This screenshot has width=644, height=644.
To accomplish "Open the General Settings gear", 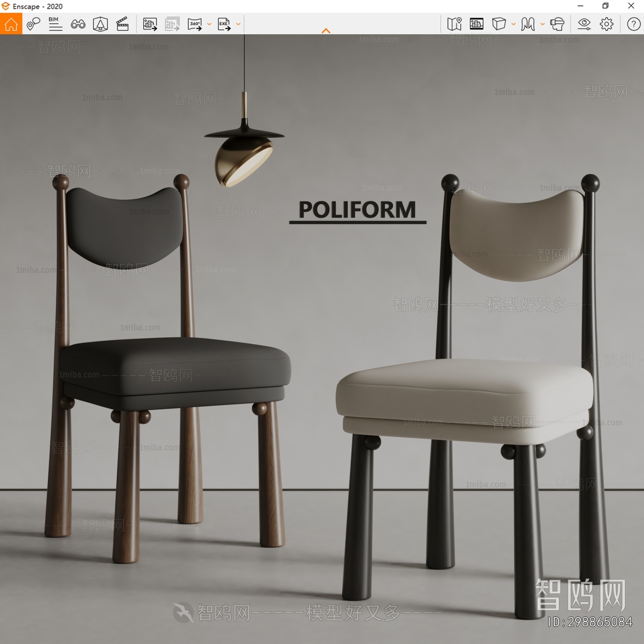I will [x=607, y=24].
